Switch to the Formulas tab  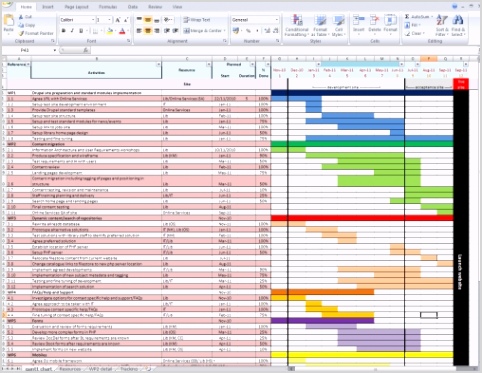point(108,7)
